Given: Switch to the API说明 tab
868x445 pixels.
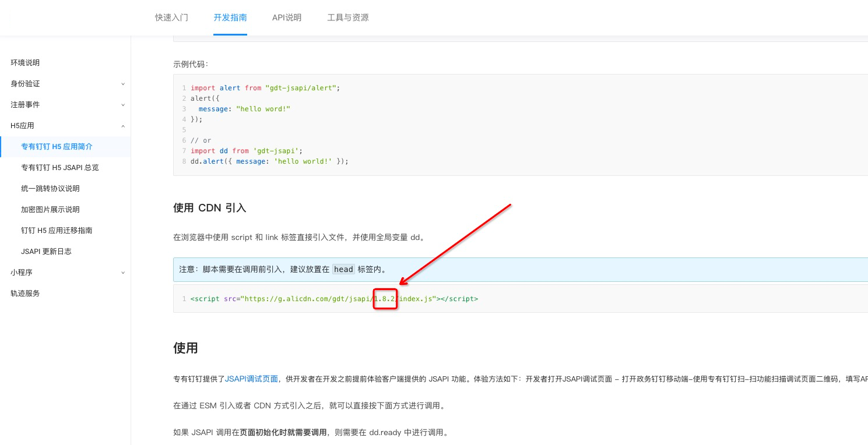Looking at the screenshot, I should click(x=287, y=17).
